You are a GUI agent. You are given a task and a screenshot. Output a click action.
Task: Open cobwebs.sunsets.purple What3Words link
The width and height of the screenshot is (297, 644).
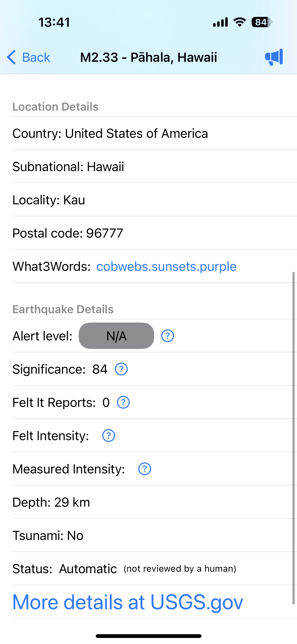click(166, 267)
